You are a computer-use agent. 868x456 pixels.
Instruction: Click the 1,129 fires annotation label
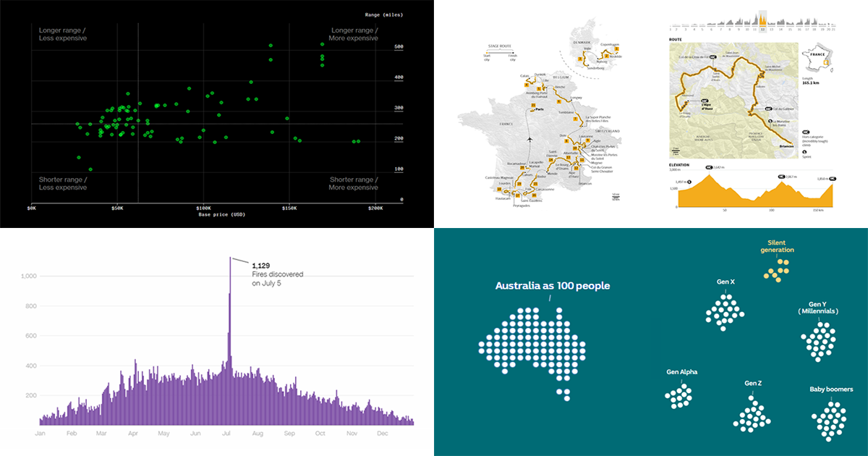(262, 264)
